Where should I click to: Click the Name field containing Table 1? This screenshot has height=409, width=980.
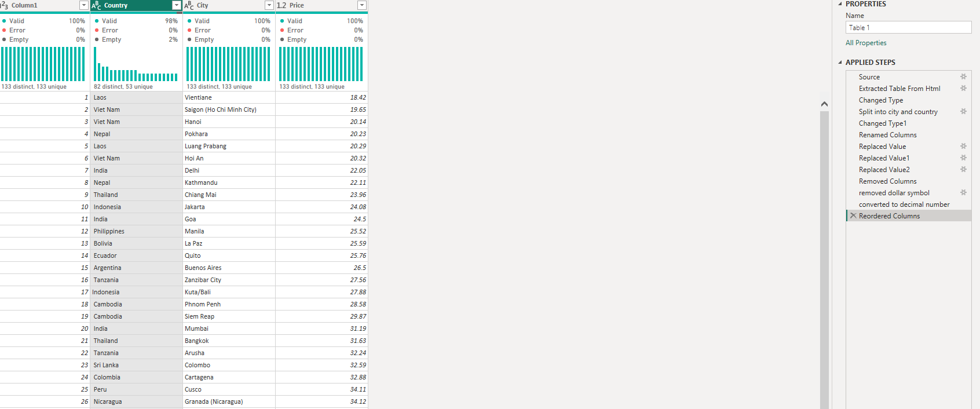pos(908,27)
